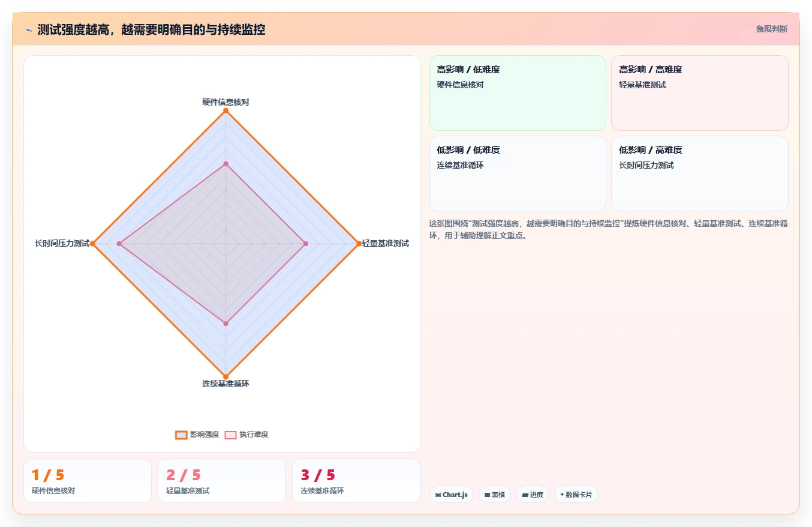Click the 长时间压力测试 radar axis label
The height and width of the screenshot is (527, 812).
tap(62, 243)
